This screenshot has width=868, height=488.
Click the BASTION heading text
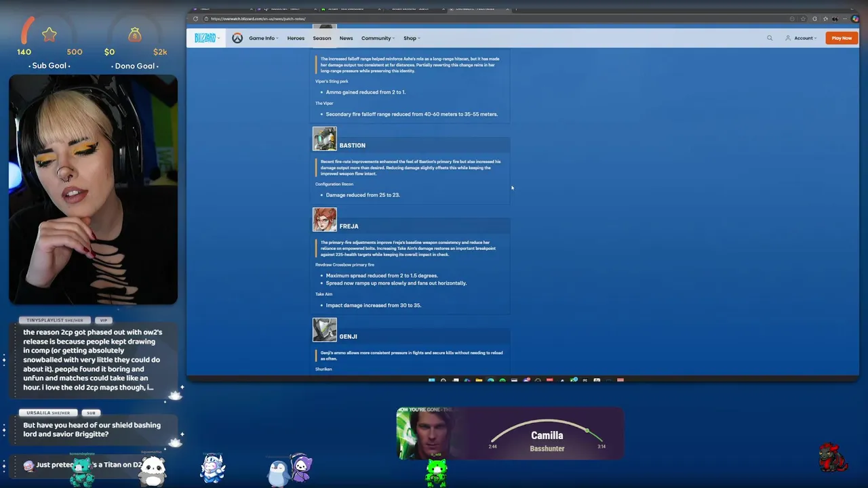[x=352, y=145]
